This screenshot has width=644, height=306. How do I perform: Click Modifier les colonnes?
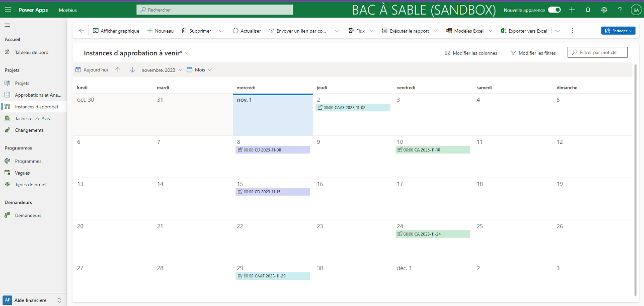point(471,53)
